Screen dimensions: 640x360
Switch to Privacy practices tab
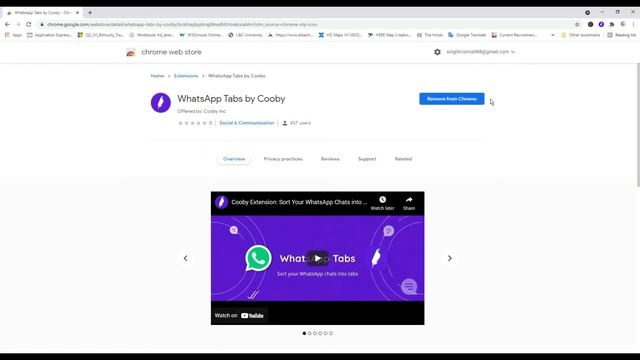click(x=283, y=159)
